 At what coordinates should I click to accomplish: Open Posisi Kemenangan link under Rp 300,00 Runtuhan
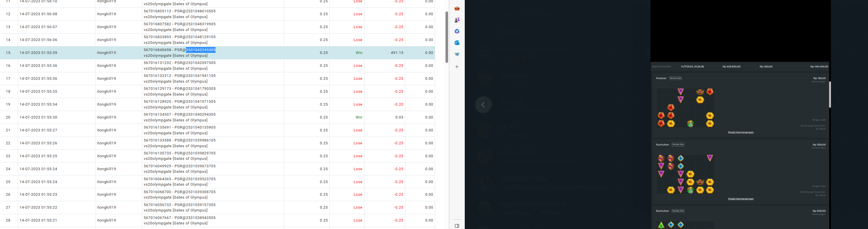pyautogui.click(x=741, y=199)
